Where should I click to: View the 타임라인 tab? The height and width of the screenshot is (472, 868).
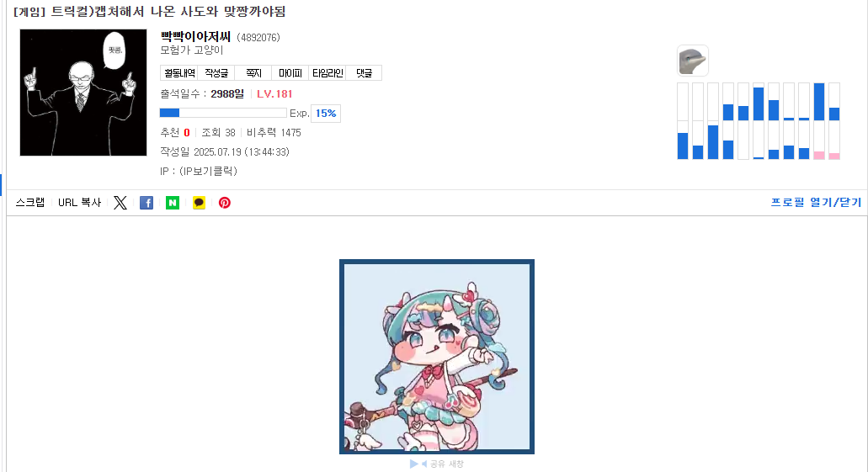[327, 73]
